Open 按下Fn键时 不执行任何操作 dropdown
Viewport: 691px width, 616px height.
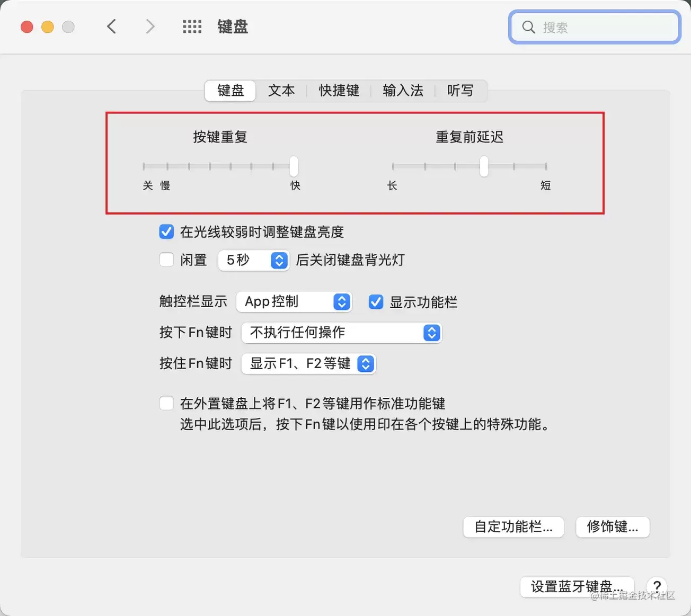coord(341,333)
